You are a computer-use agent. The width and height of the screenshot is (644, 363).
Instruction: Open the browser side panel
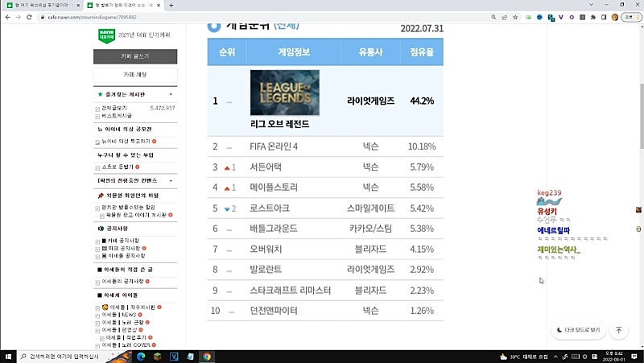click(x=604, y=17)
